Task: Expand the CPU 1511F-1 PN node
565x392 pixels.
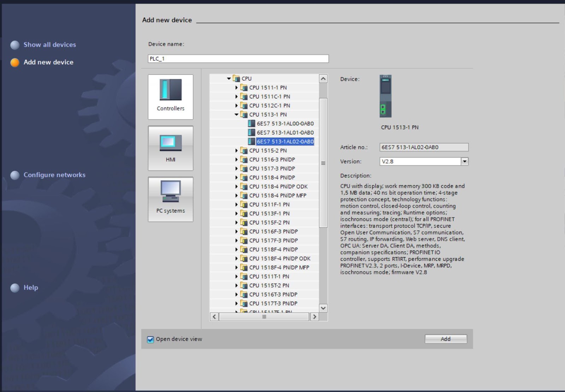Action: pyautogui.click(x=236, y=205)
